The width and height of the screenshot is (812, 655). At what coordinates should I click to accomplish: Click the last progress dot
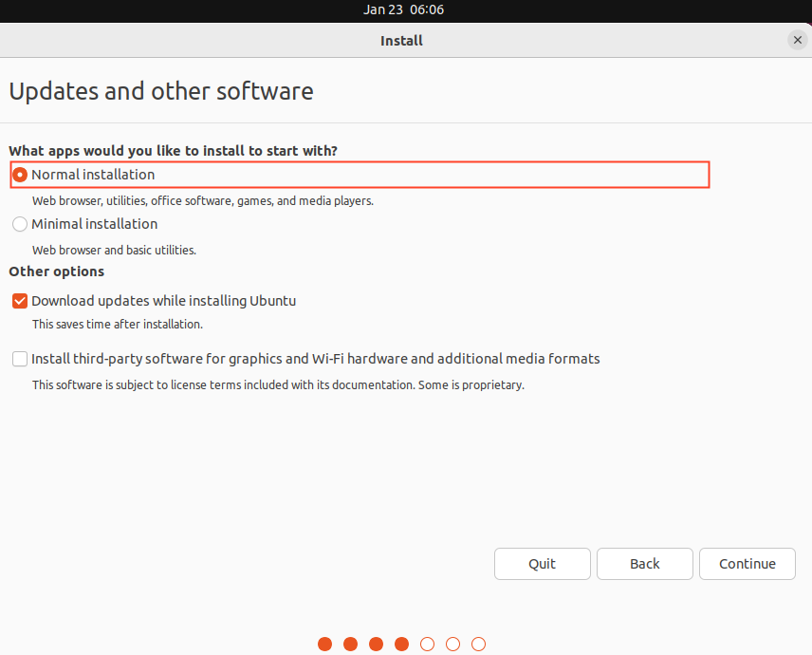tap(478, 644)
